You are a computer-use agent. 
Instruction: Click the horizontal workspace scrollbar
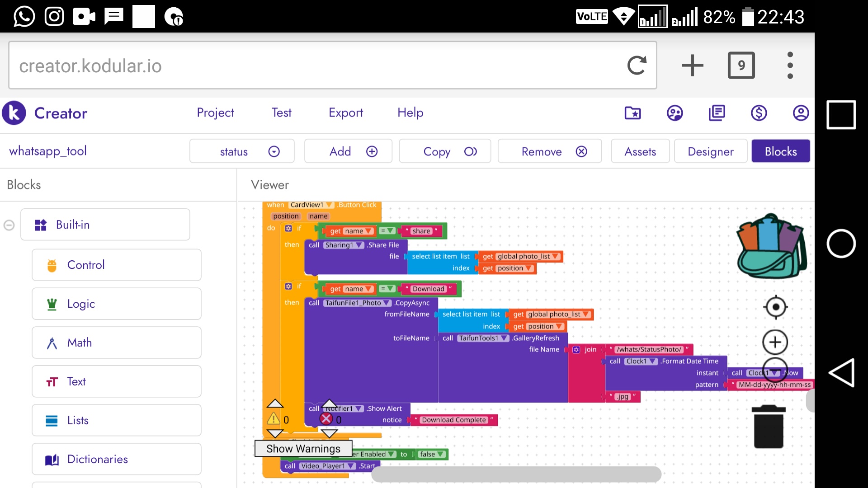pyautogui.click(x=516, y=474)
